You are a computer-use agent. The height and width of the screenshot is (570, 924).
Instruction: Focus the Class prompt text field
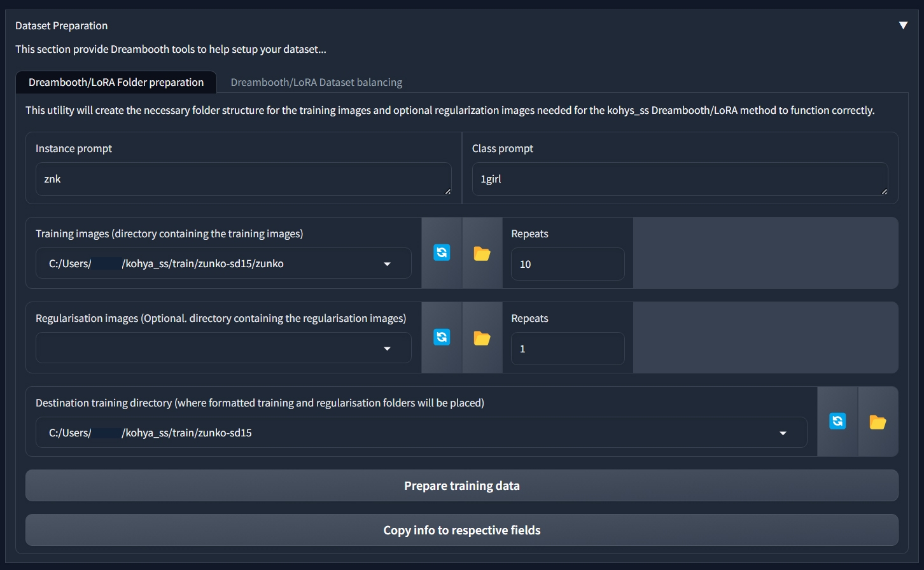click(x=680, y=179)
